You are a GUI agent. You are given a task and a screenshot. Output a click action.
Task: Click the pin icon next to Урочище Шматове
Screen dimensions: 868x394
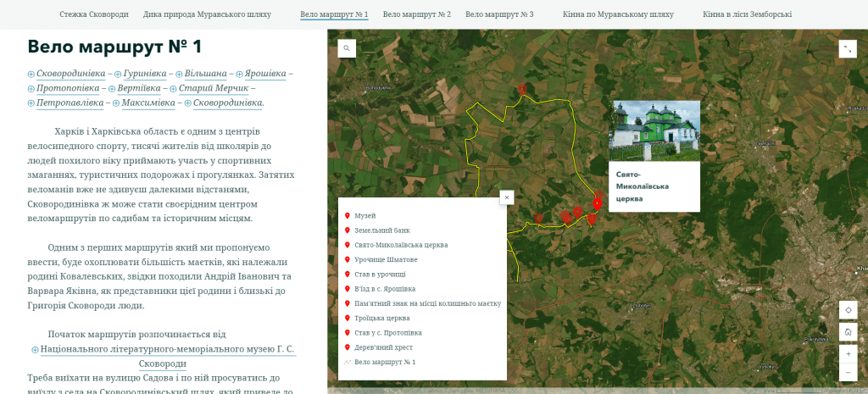click(x=347, y=259)
